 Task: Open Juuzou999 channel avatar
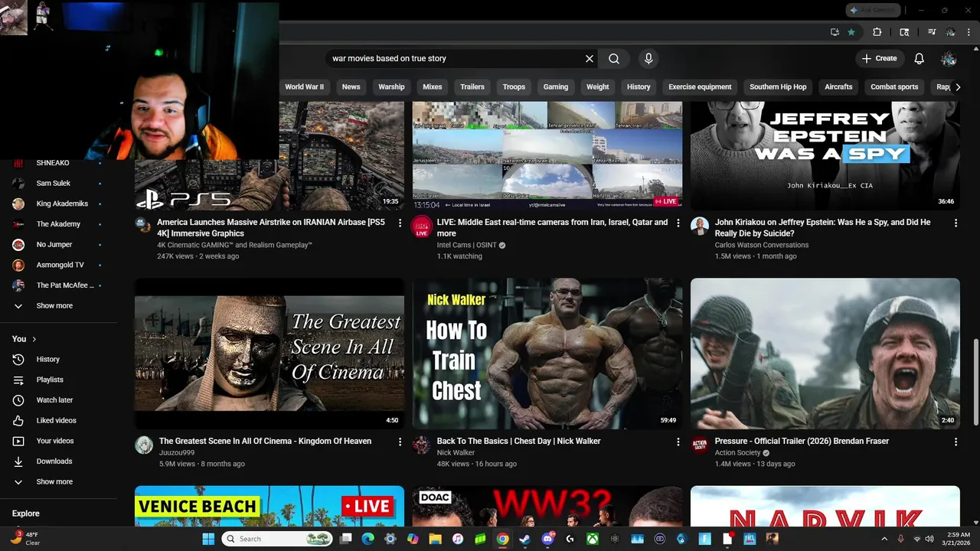pos(144,445)
